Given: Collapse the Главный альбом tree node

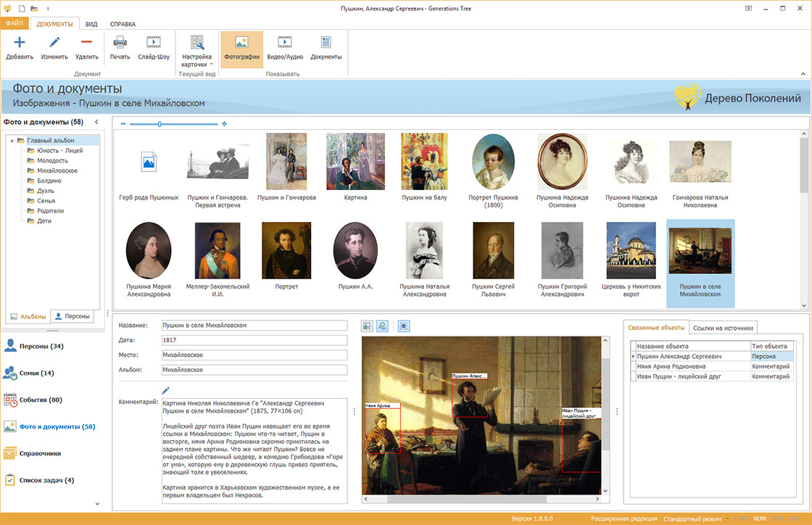Looking at the screenshot, I should [12, 140].
